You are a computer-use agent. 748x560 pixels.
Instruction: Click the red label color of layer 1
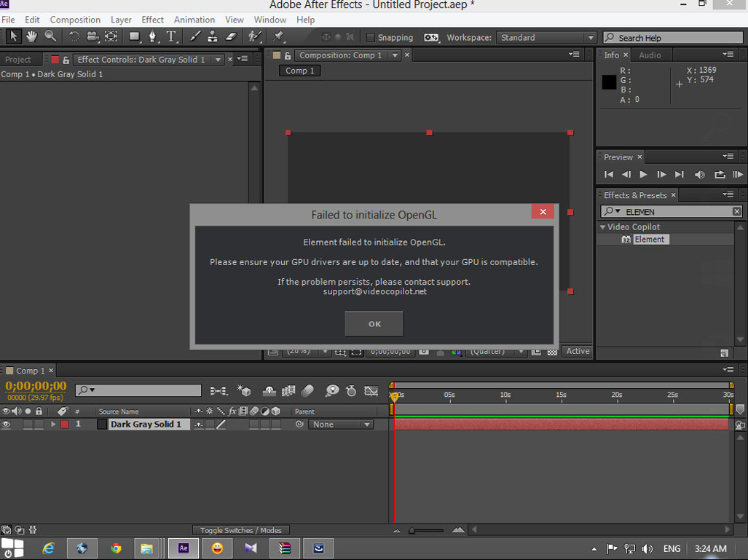click(65, 424)
